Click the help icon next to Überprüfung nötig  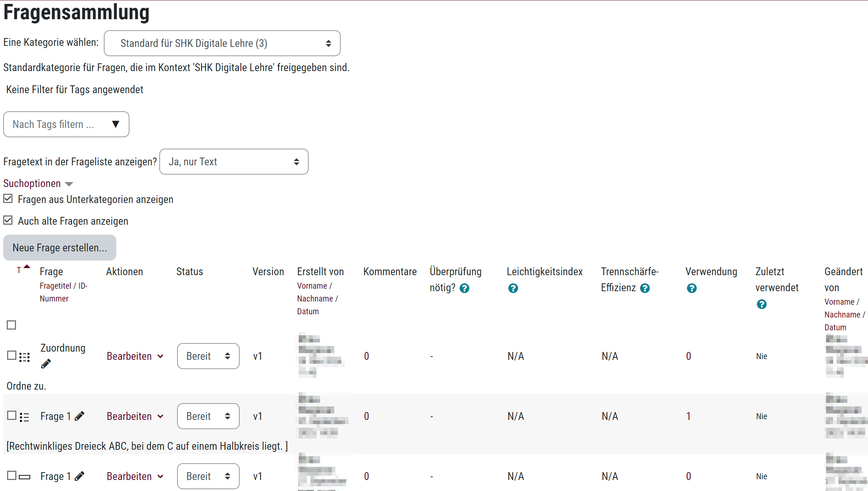(464, 288)
